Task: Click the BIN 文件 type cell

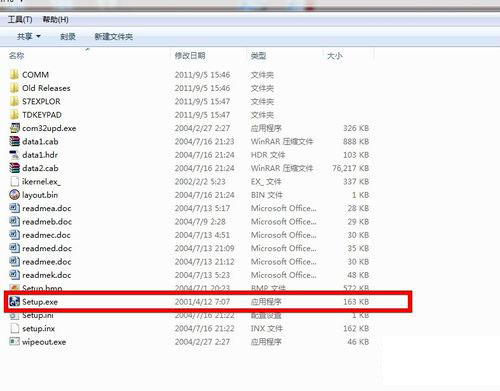Action: [x=267, y=195]
